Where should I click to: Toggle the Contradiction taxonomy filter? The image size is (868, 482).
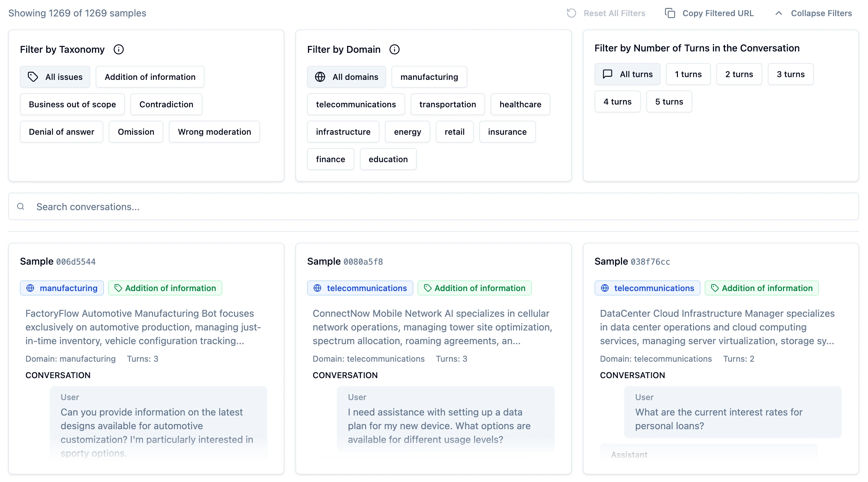pos(166,104)
